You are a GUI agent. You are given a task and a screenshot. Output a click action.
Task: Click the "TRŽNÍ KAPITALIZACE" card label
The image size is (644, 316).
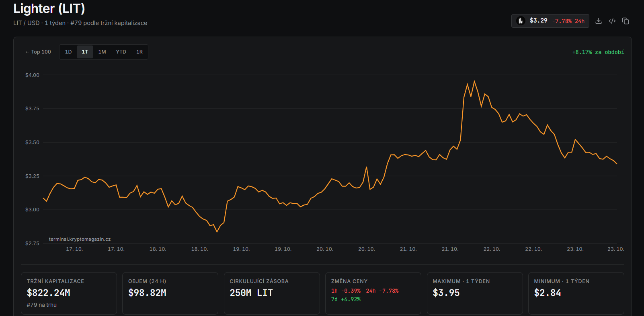pos(55,281)
